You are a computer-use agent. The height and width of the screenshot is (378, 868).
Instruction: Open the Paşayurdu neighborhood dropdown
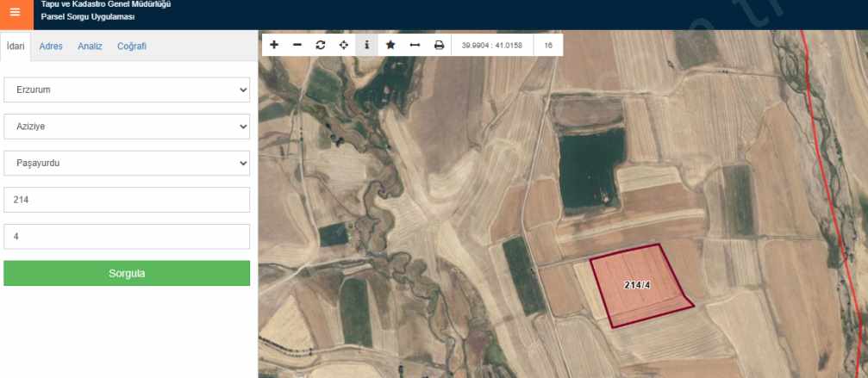[x=127, y=163]
